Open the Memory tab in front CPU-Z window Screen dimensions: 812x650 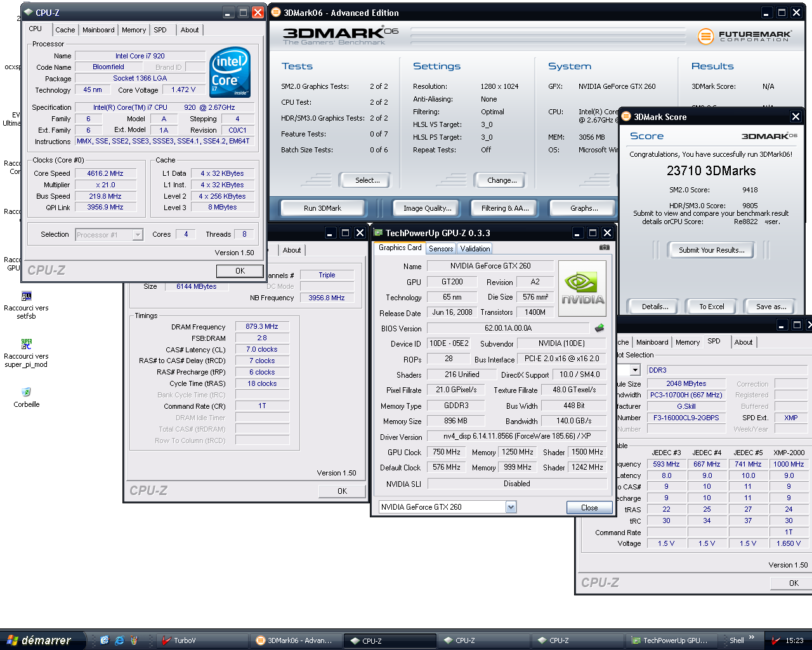click(x=134, y=30)
